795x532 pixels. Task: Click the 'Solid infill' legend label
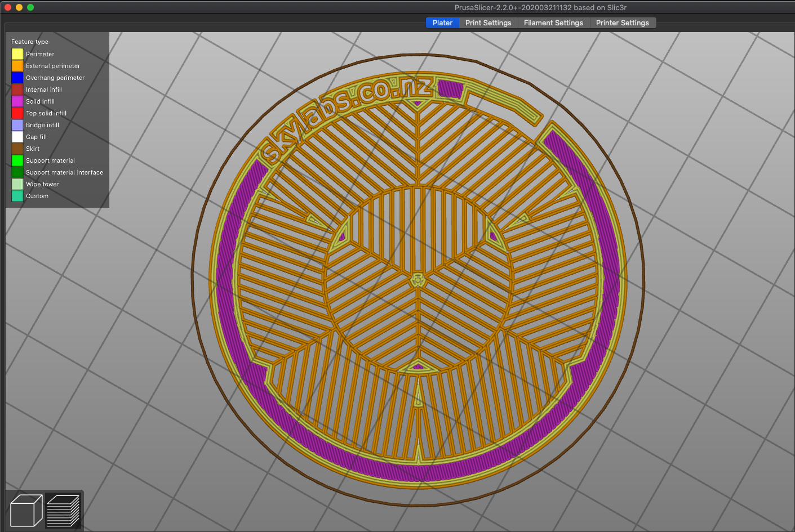pos(40,101)
